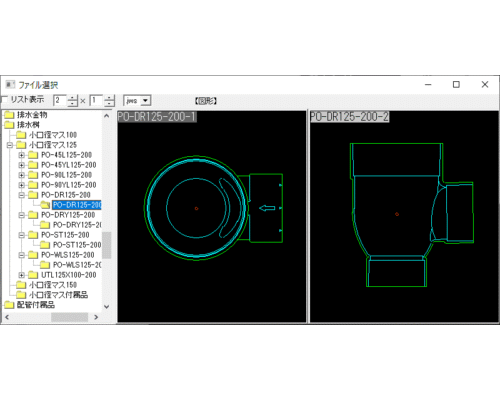Click the column count stepper arrows
Image resolution: width=500 pixels, height=400 pixels.
pyautogui.click(x=72, y=100)
